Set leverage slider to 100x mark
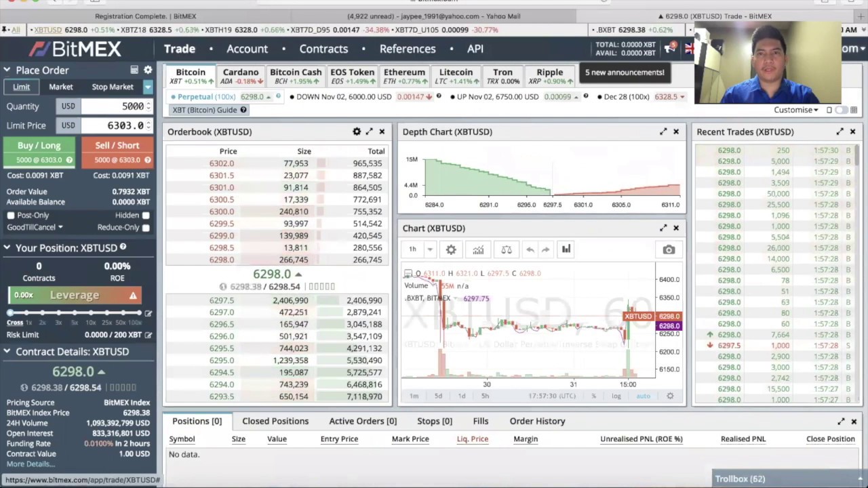This screenshot has height=488, width=868. pyautogui.click(x=138, y=312)
